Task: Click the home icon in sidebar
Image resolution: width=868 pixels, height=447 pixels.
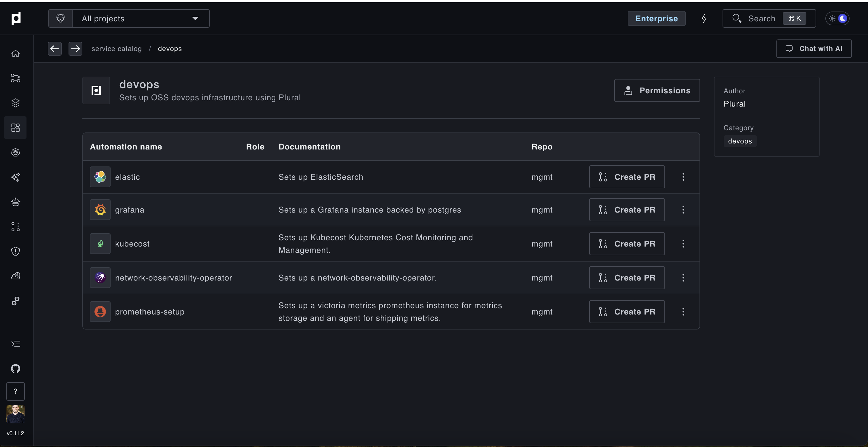Action: point(16,54)
